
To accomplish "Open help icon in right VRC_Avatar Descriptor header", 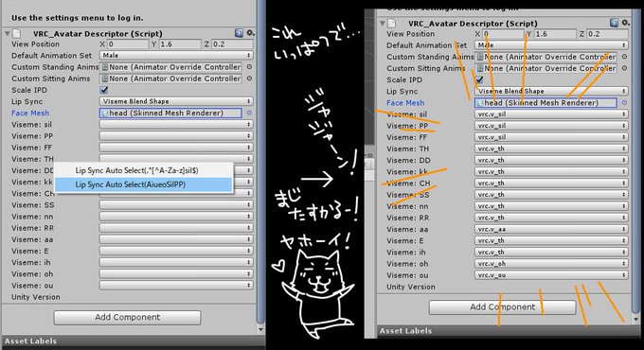I will (x=614, y=23).
